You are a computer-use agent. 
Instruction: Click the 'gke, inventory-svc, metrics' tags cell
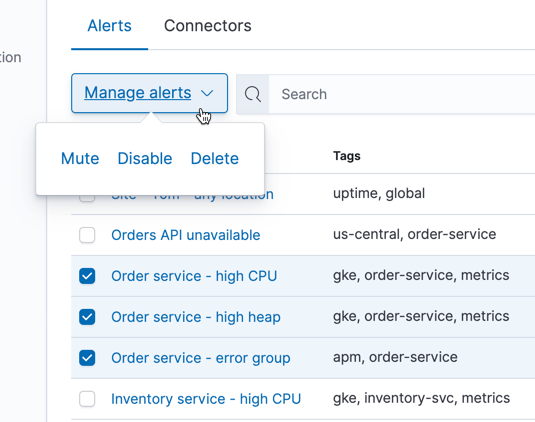[421, 398]
